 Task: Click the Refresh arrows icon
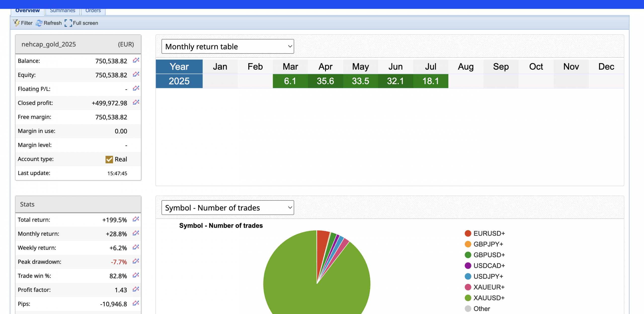coord(39,23)
